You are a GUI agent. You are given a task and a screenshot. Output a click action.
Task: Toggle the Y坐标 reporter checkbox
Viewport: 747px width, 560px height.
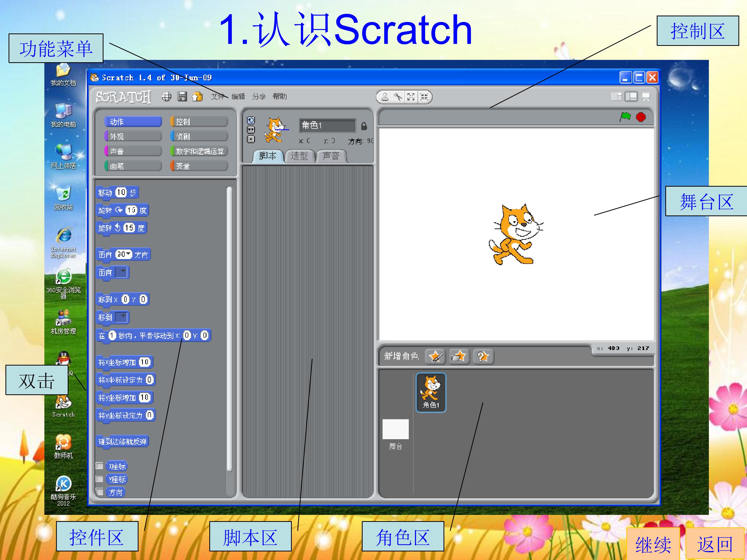click(x=99, y=479)
